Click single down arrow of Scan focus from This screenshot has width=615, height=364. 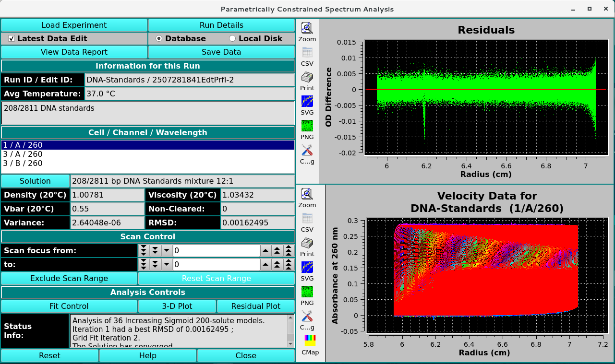point(167,251)
